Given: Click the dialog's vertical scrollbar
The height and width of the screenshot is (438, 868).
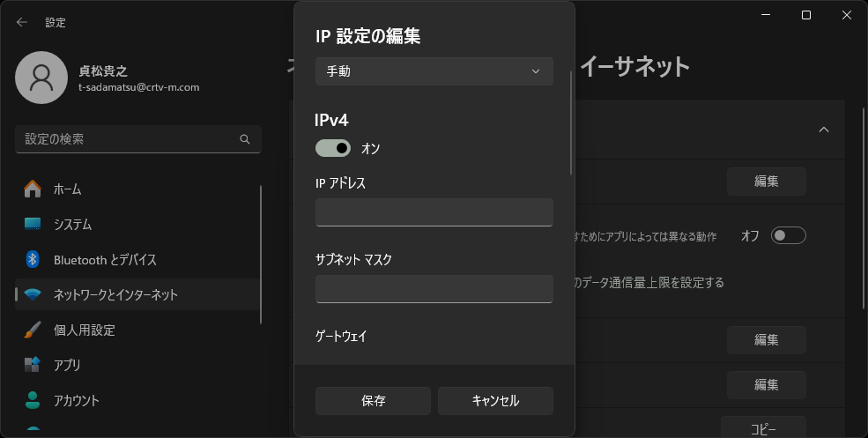Looking at the screenshot, I should pyautogui.click(x=571, y=122).
